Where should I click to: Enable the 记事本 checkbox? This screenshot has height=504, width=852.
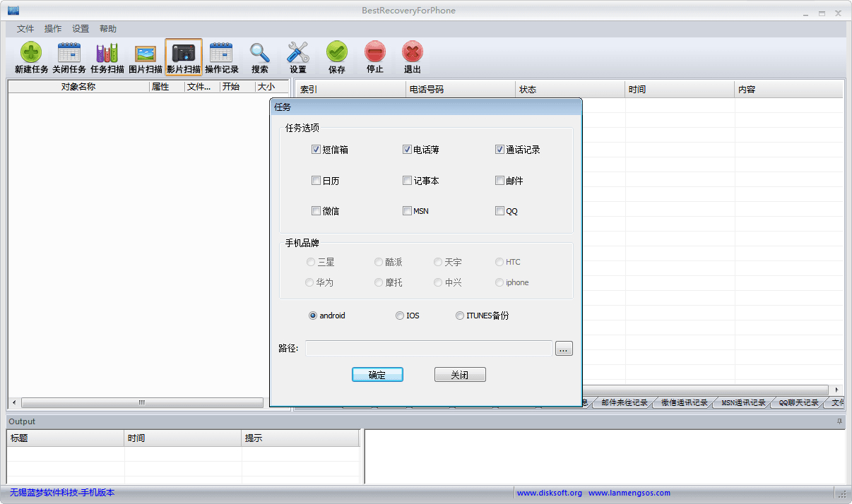407,181
